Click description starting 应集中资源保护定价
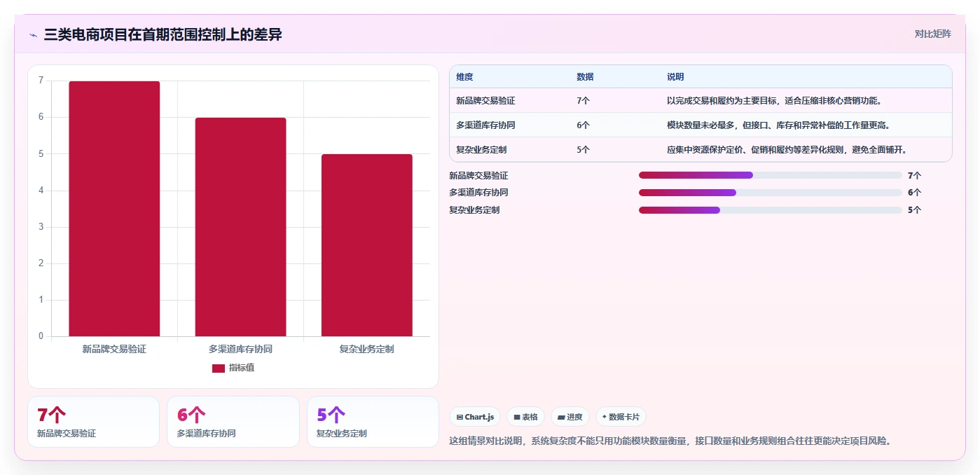Screen dimensions: 980x475 tap(787, 150)
